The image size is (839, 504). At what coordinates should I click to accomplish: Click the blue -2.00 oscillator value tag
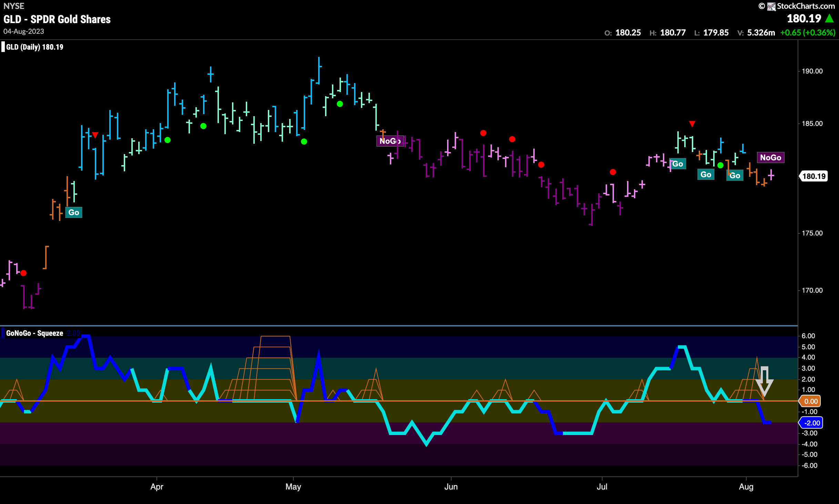811,423
